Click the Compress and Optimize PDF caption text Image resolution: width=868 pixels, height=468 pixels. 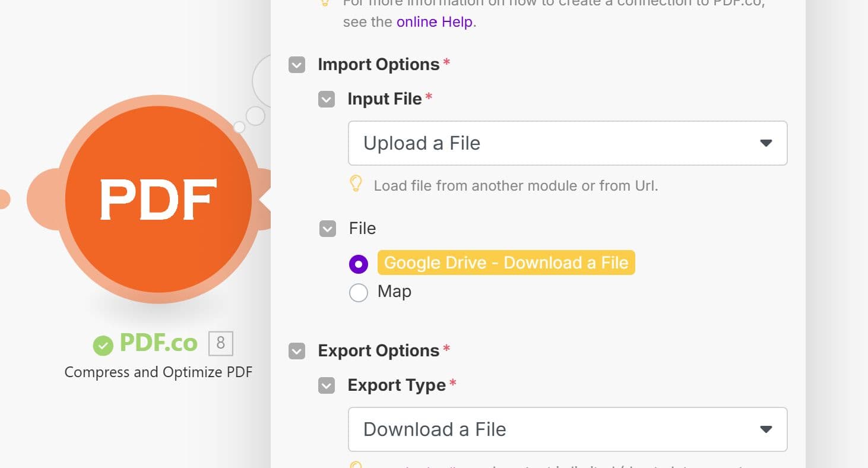pos(158,372)
